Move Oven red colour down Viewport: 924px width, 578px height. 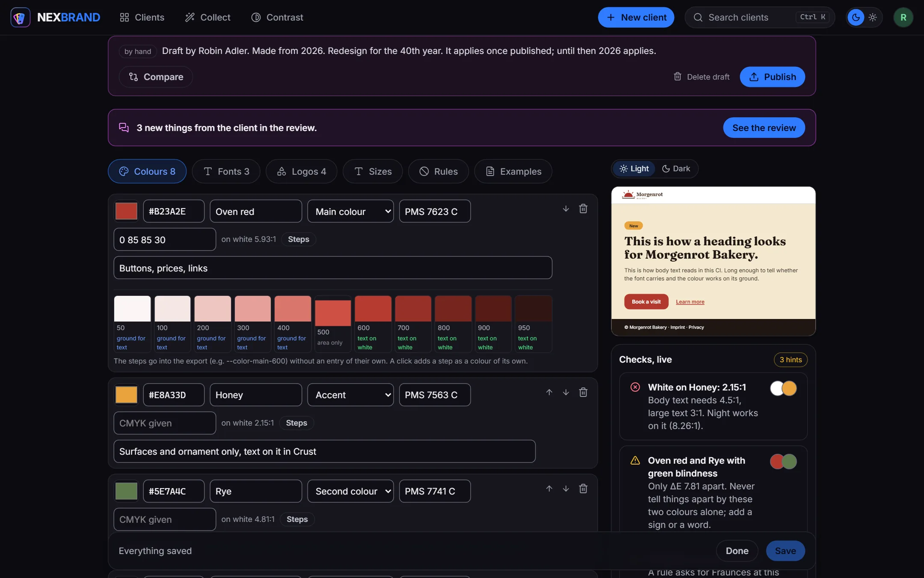coord(566,209)
